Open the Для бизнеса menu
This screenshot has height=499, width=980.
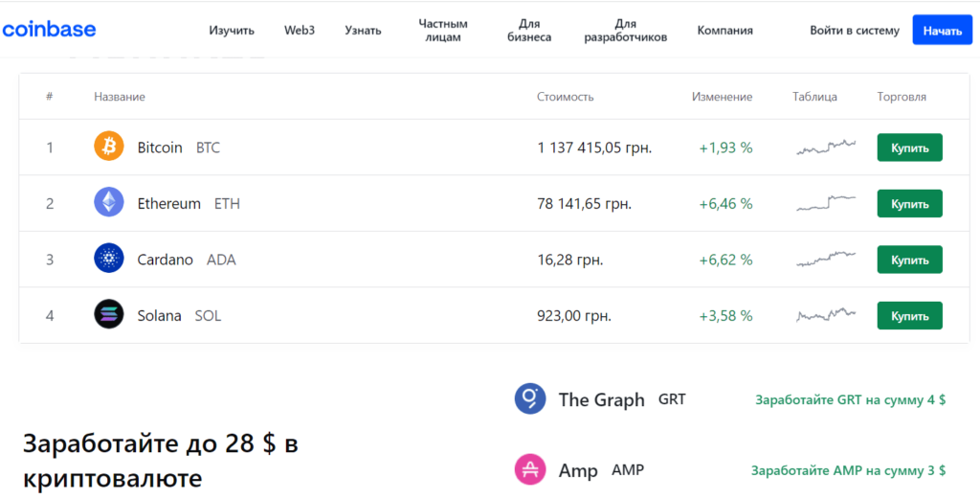[x=529, y=31]
